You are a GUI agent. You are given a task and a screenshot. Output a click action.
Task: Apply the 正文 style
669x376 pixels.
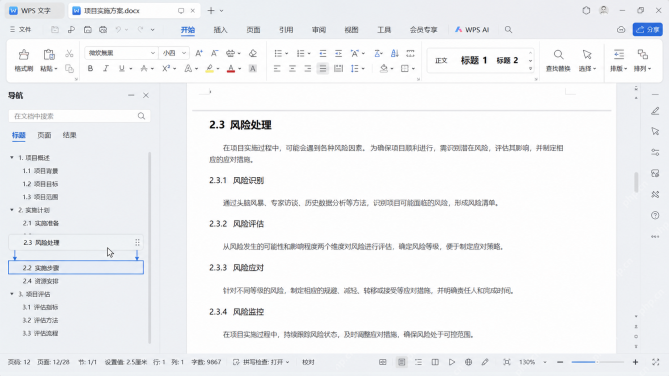click(x=441, y=61)
